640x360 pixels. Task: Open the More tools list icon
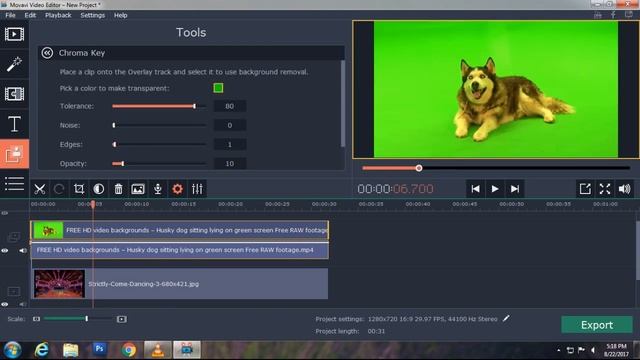coord(14,184)
